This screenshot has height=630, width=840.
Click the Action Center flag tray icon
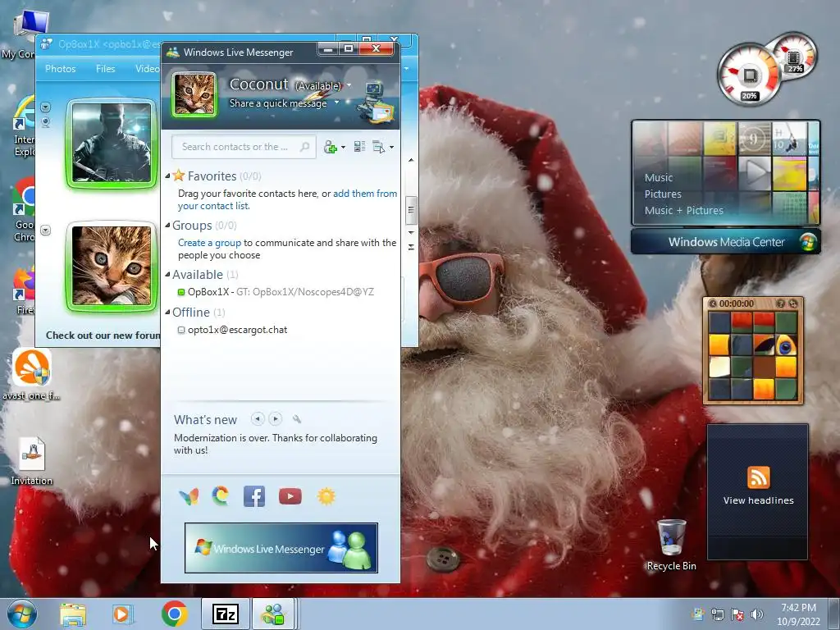click(x=737, y=614)
